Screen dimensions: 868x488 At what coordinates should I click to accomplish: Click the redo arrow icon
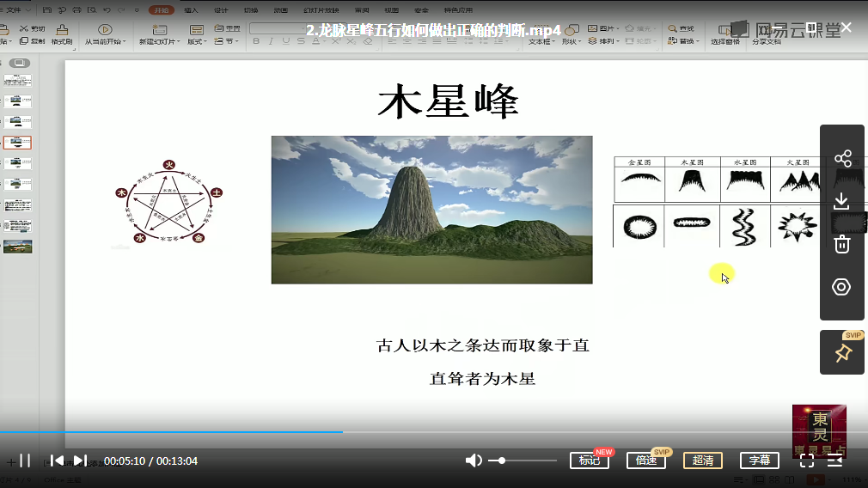121,10
